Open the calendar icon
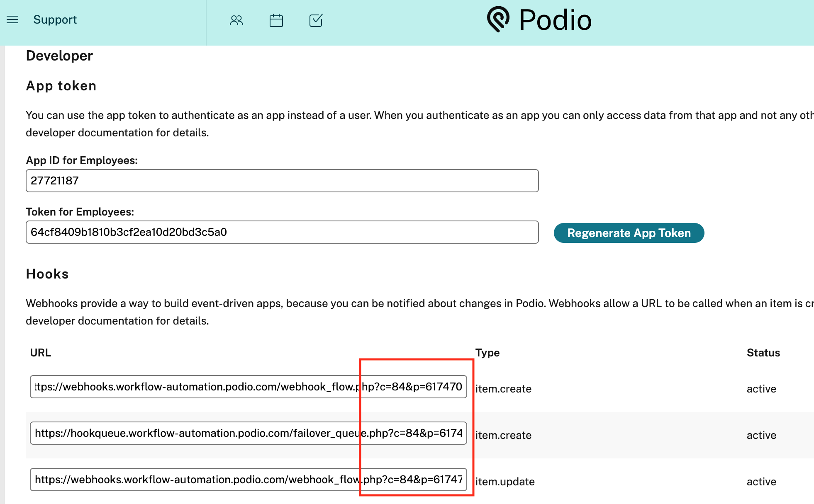 (276, 20)
